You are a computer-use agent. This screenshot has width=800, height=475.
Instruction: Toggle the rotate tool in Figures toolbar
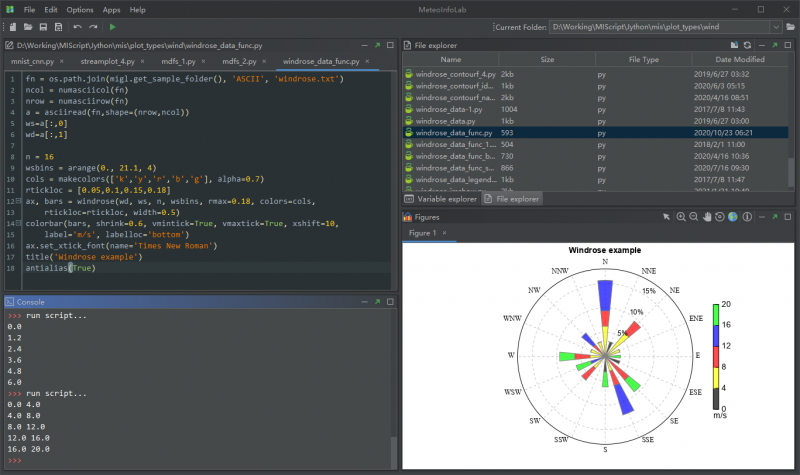click(719, 216)
